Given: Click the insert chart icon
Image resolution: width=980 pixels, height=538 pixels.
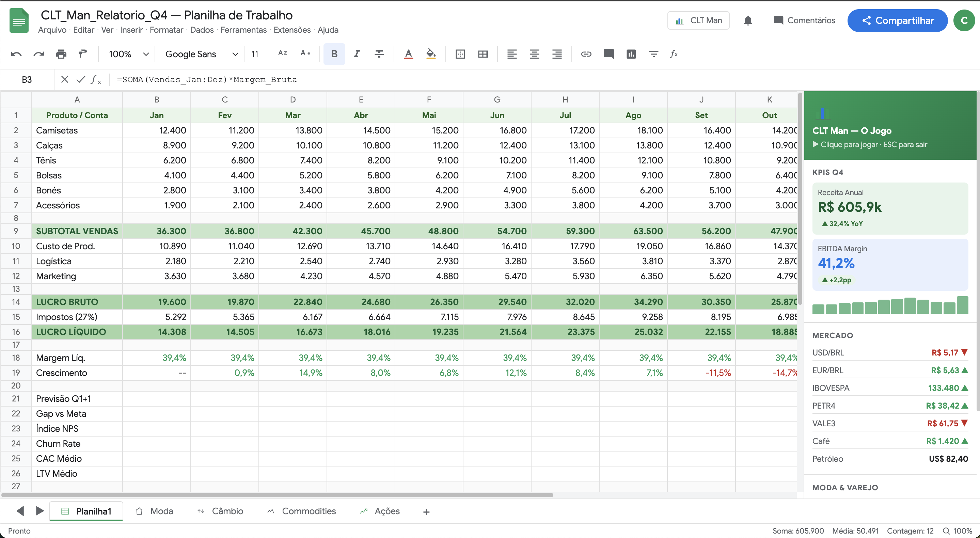Looking at the screenshot, I should (x=631, y=54).
